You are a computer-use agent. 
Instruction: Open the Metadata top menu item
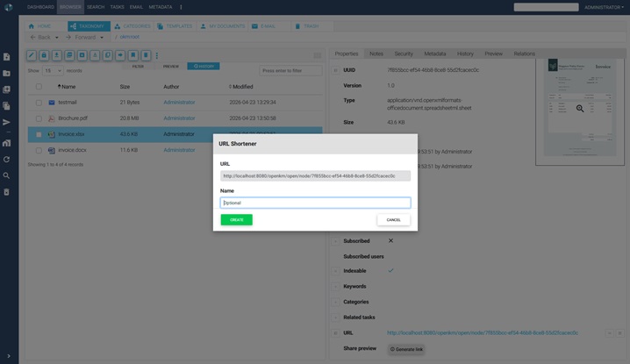click(x=161, y=7)
